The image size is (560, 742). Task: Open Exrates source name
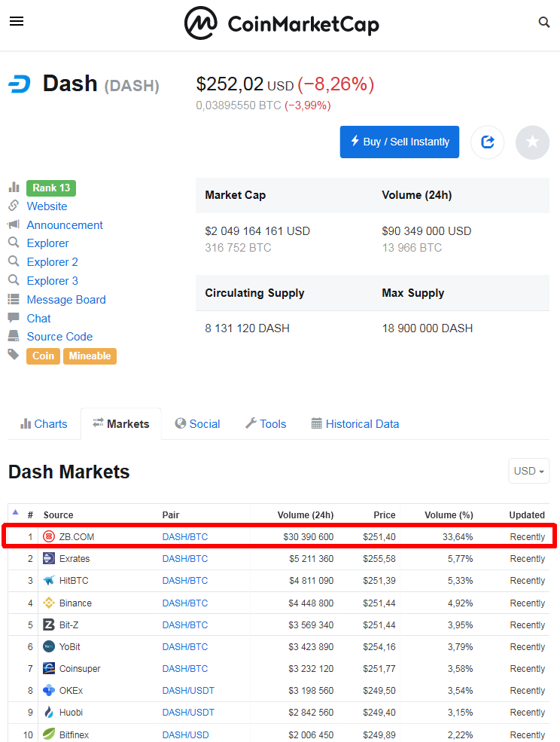75,558
